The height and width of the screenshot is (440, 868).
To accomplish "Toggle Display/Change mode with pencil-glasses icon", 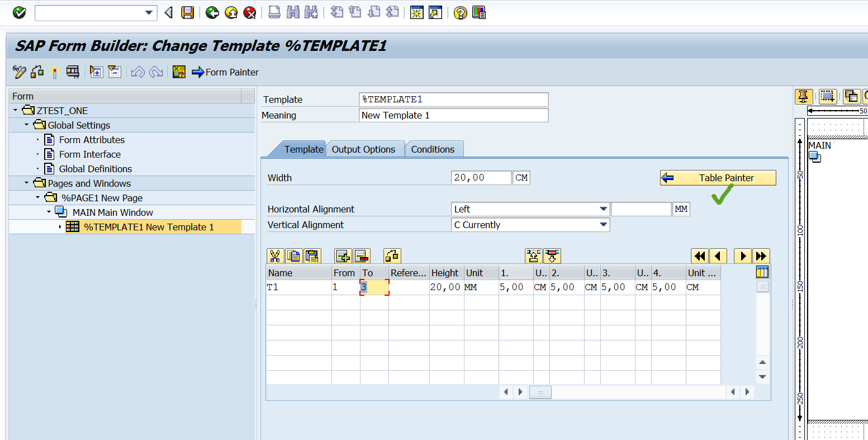I will (x=18, y=72).
